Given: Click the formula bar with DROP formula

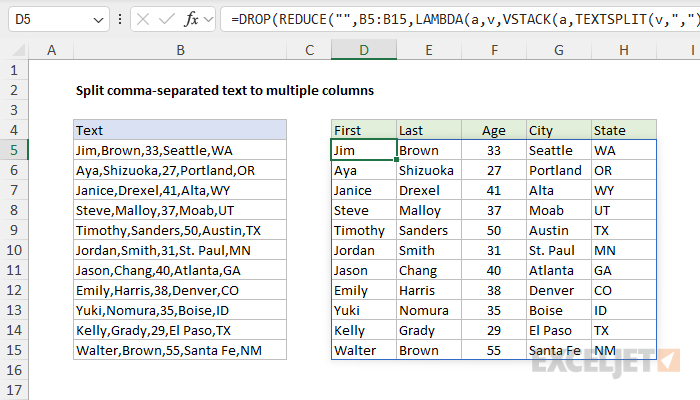Looking at the screenshot, I should pos(450,19).
